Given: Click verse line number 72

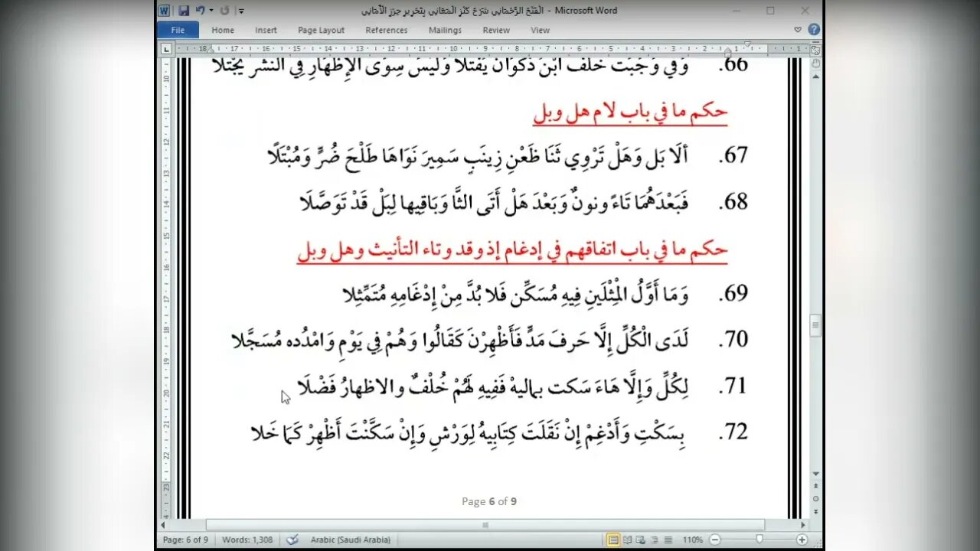Looking at the screenshot, I should tap(733, 432).
